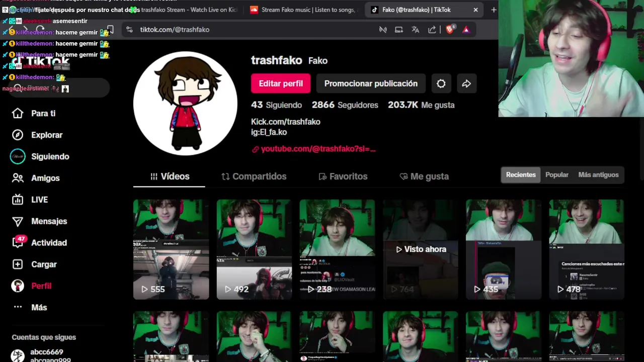Open profile settings gear icon

point(441,83)
